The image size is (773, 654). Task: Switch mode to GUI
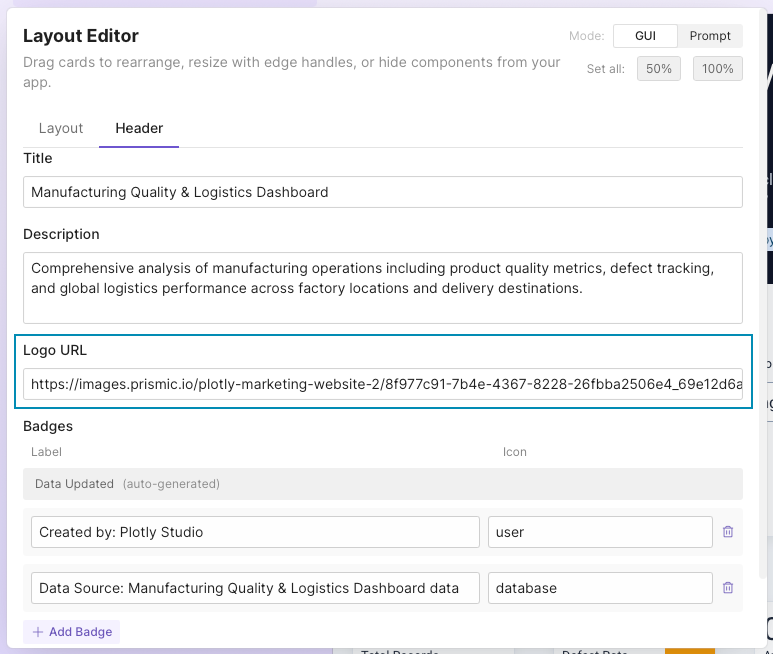pyautogui.click(x=645, y=36)
